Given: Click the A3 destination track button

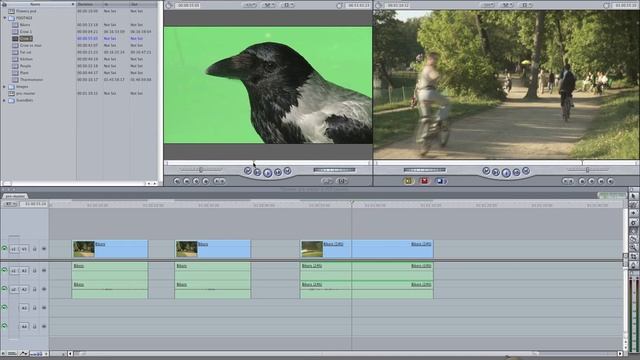Looking at the screenshot, I should tap(24, 308).
